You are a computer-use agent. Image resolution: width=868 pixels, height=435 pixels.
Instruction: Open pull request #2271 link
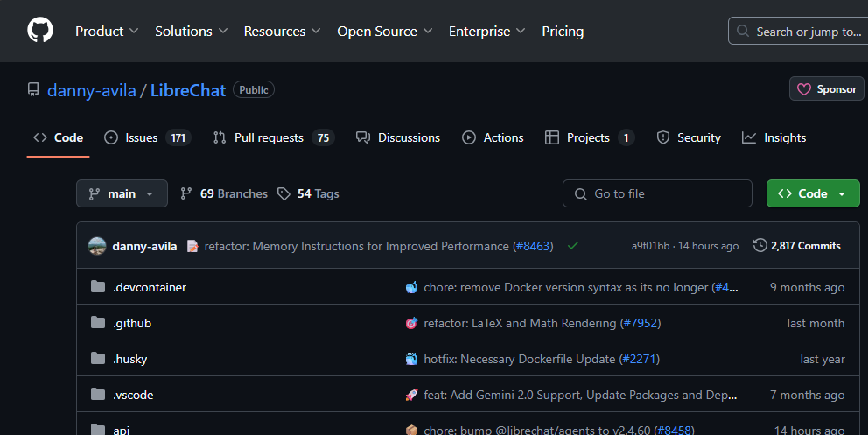click(640, 359)
